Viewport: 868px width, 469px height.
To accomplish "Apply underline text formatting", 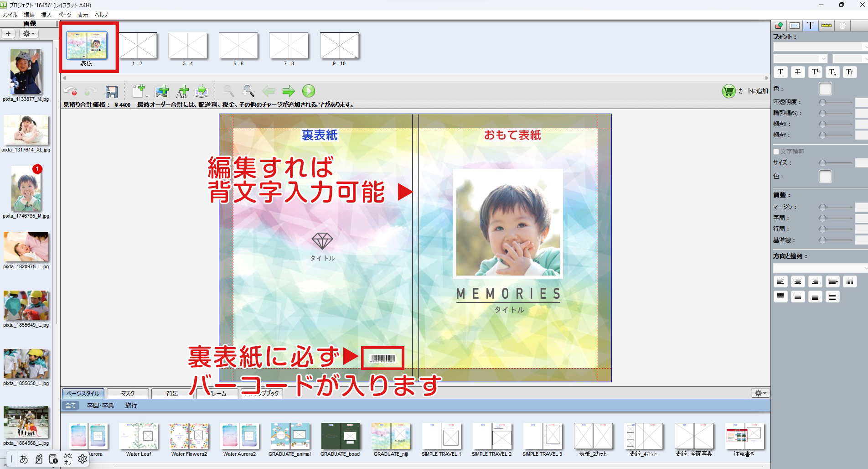I will tap(780, 72).
